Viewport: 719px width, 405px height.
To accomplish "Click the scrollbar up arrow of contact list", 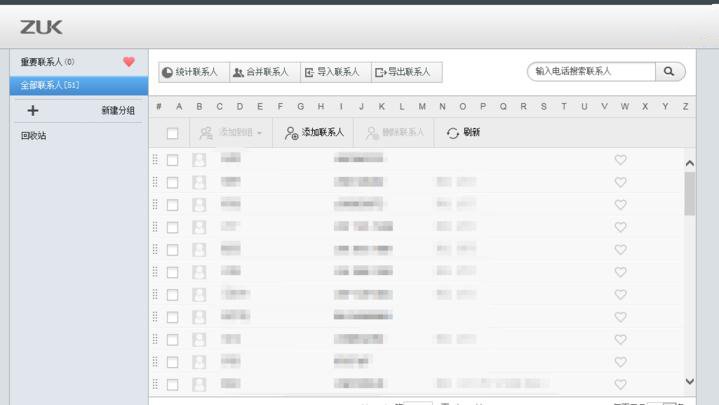I will pyautogui.click(x=690, y=163).
